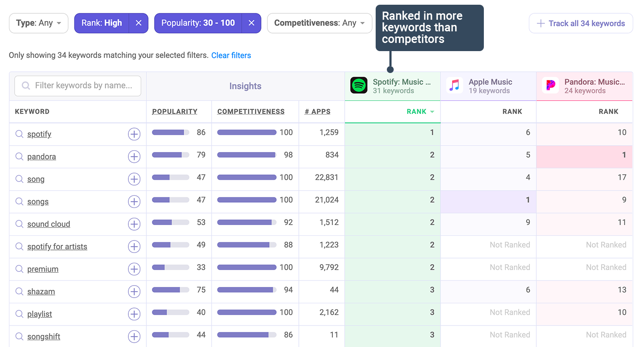Open the 'Type: Any' filter dropdown
The image size is (644, 347).
[38, 23]
